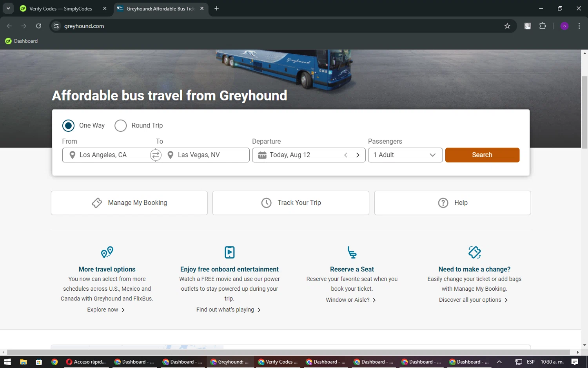Screen dimensions: 588x368
Task: Open Acceso rápido Opera taskbar item
Action: click(x=86, y=362)
